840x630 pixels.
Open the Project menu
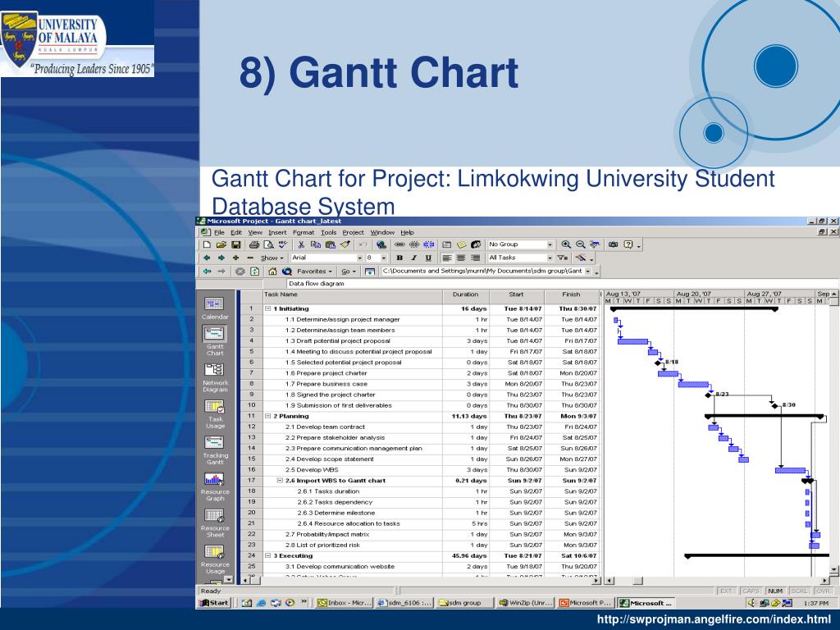(353, 232)
